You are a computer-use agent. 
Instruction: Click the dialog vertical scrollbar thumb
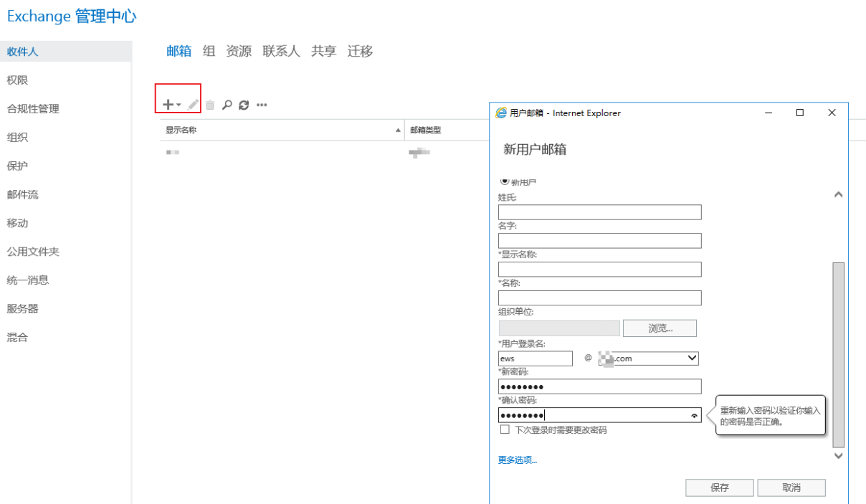pyautogui.click(x=838, y=355)
